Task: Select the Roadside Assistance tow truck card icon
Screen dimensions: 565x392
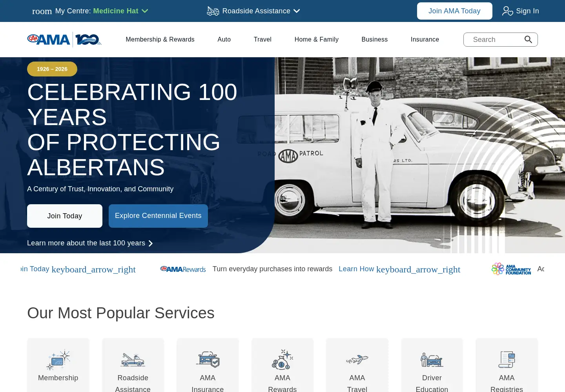Action: click(x=133, y=359)
